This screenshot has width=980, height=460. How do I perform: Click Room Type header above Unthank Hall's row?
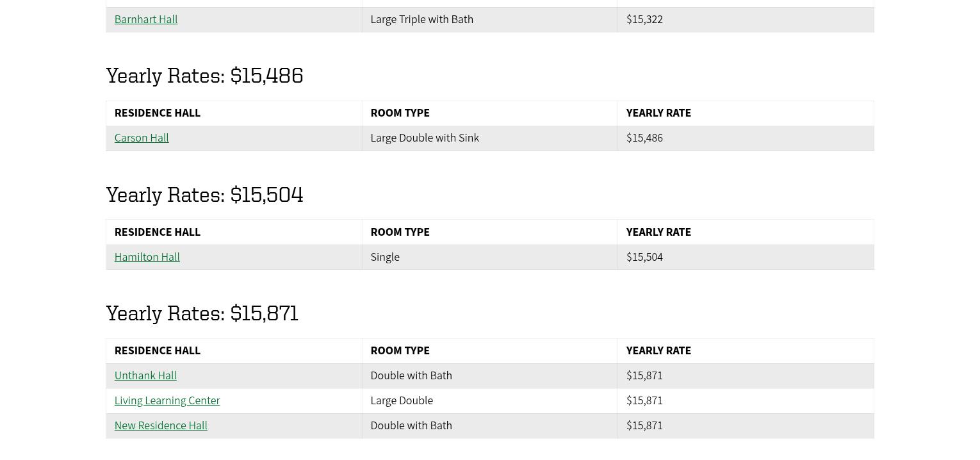[400, 351]
